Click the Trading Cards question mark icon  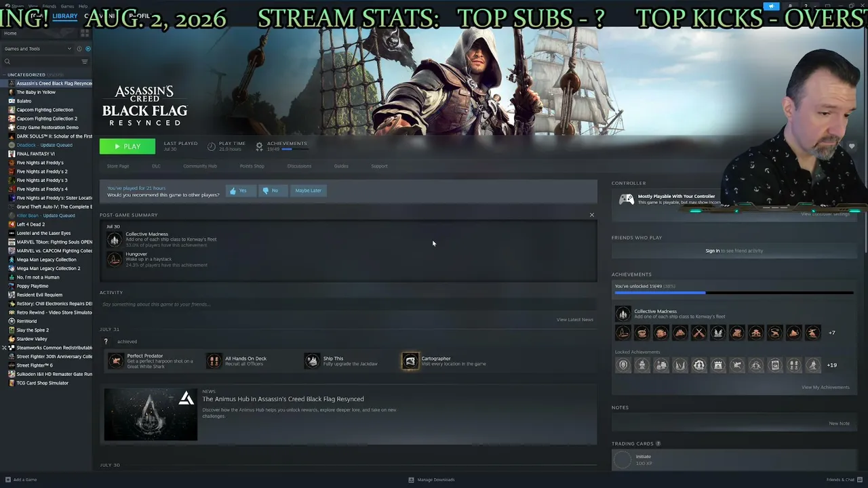[658, 444]
